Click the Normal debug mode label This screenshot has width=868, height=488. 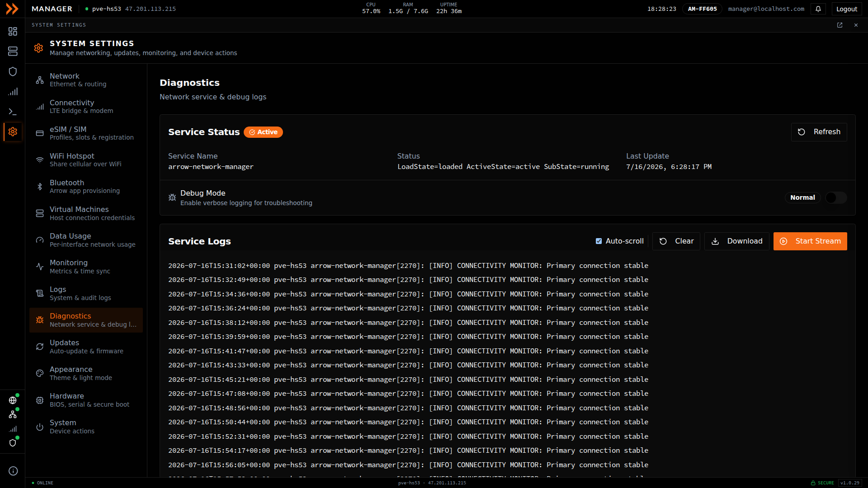pos(802,197)
